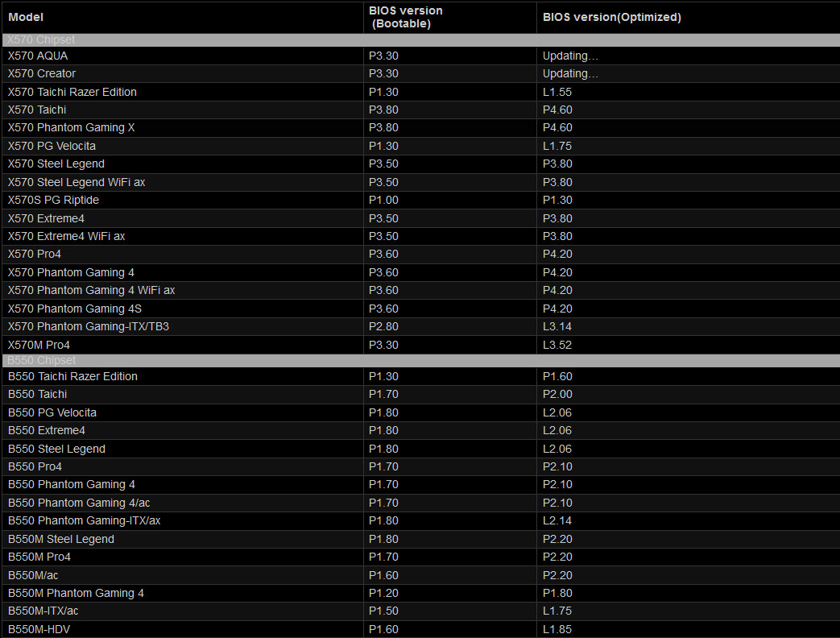Viewport: 840px width, 638px height.
Task: Click bootable BIOS P1.60 in B550M-HDV row
Action: [383, 629]
